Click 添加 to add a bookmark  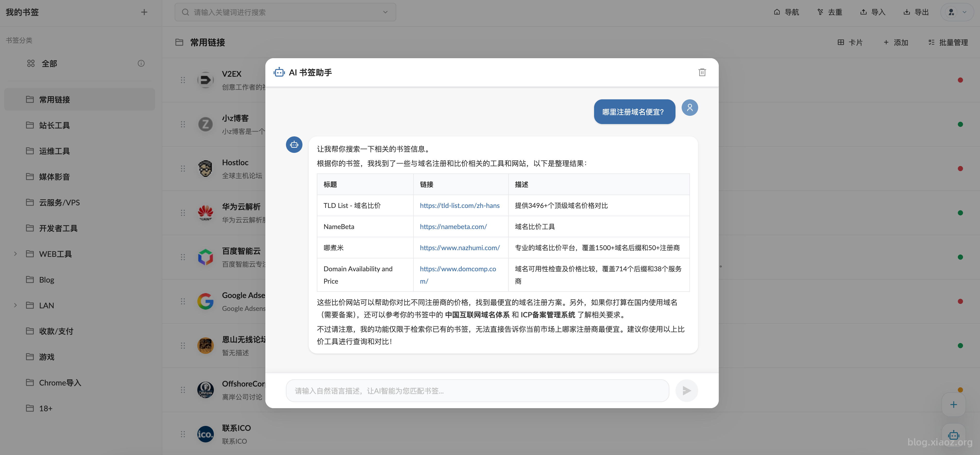895,42
